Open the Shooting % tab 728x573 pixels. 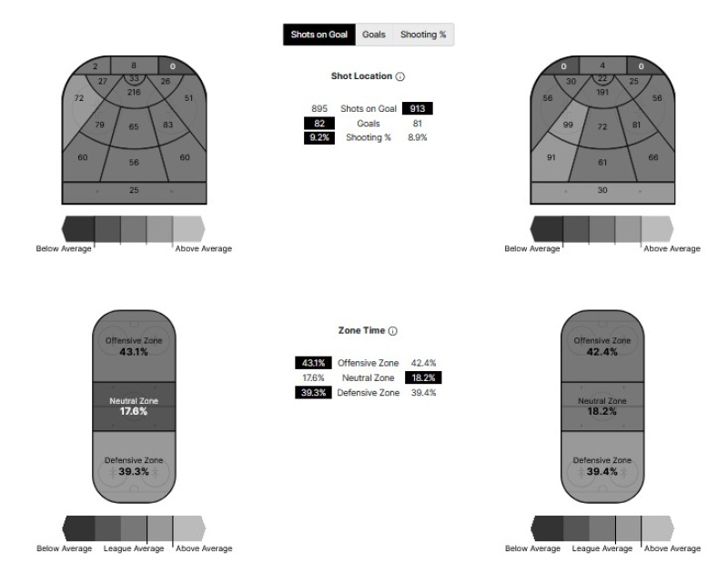pos(422,35)
